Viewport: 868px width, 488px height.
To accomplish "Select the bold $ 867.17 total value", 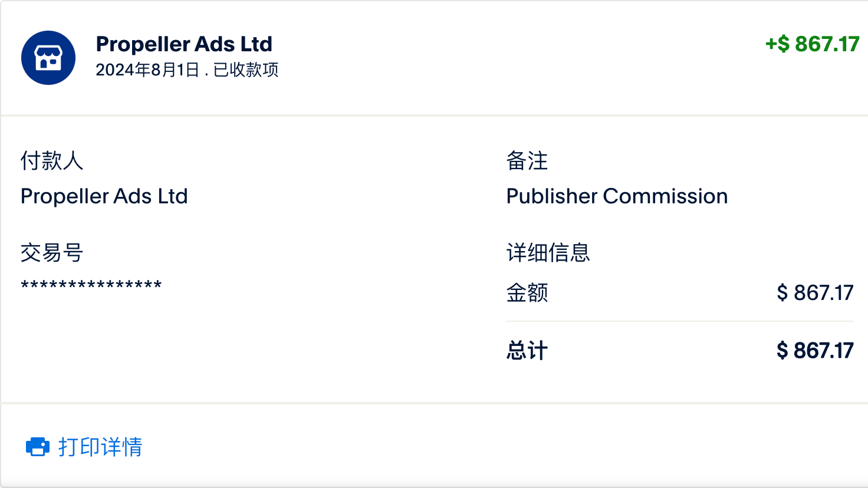I will point(815,351).
